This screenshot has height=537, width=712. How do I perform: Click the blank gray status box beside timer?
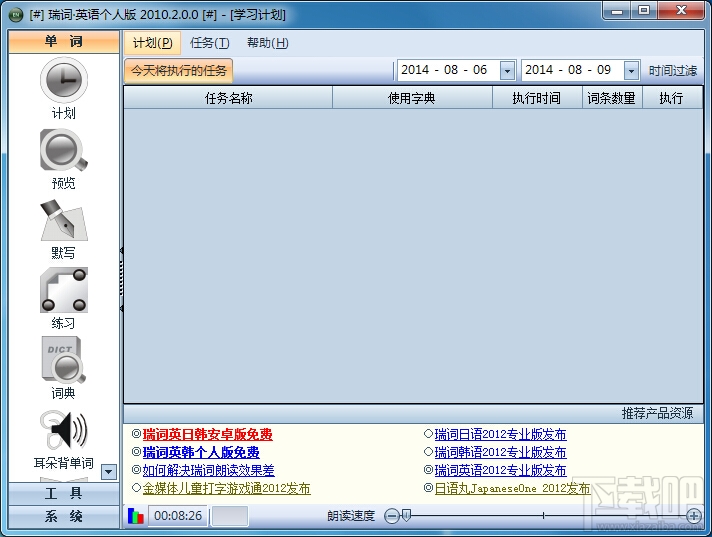pos(230,516)
